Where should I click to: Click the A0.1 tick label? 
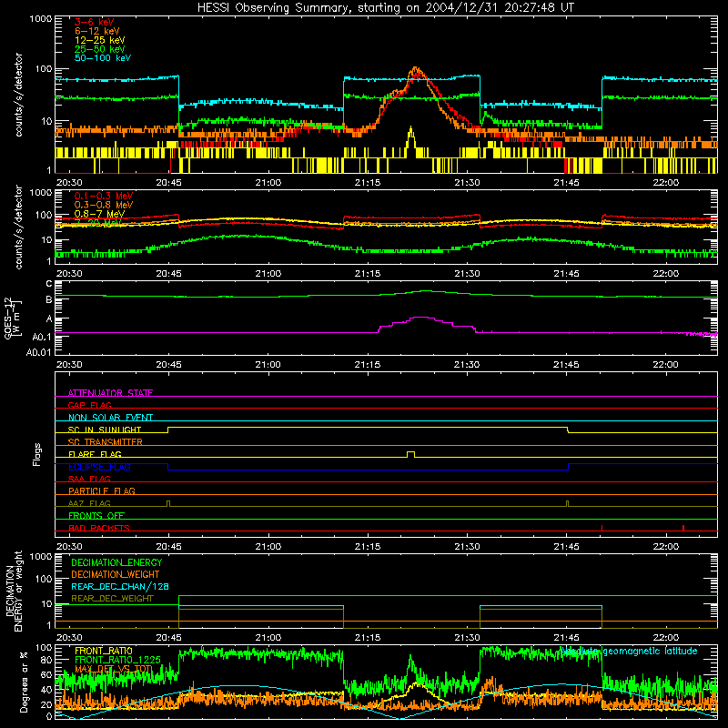point(42,337)
